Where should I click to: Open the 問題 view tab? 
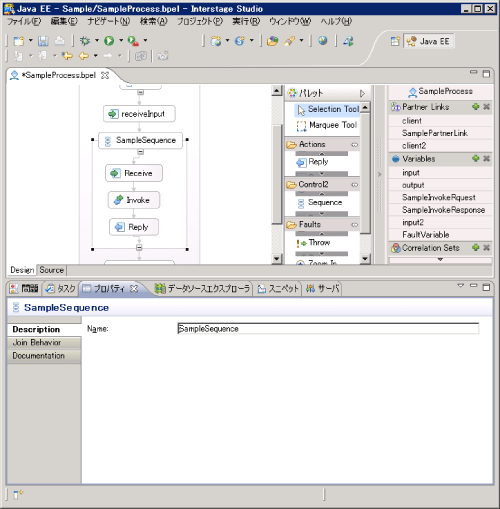[x=24, y=288]
